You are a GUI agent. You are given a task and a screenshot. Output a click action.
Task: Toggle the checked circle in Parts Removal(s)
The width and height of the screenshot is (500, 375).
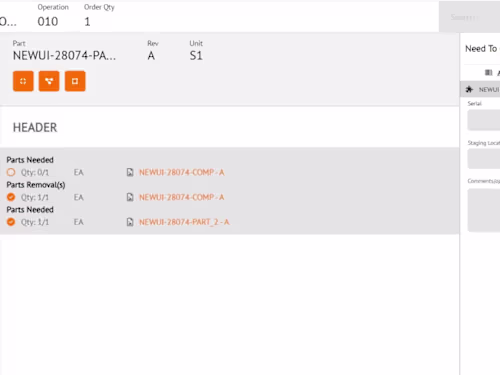tap(11, 197)
